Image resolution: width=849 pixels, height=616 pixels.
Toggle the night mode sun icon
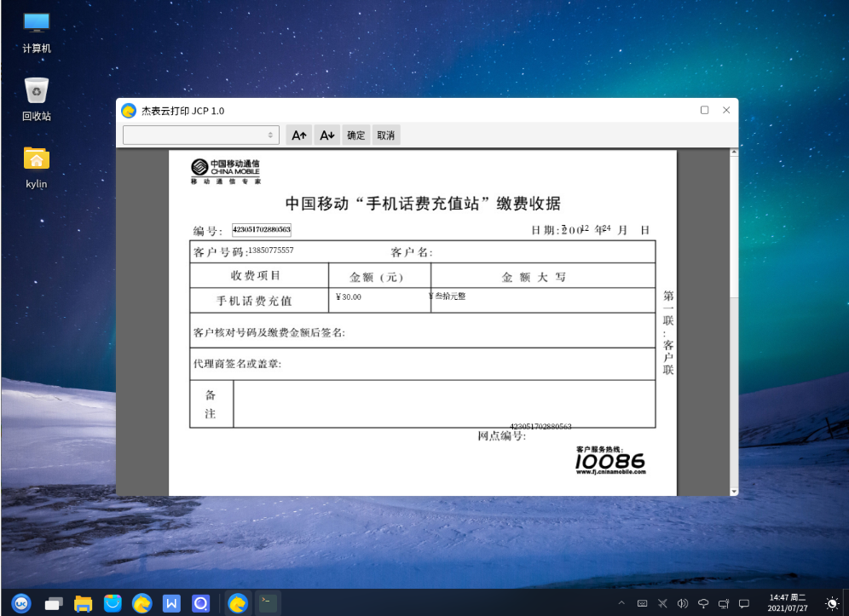coord(832,603)
